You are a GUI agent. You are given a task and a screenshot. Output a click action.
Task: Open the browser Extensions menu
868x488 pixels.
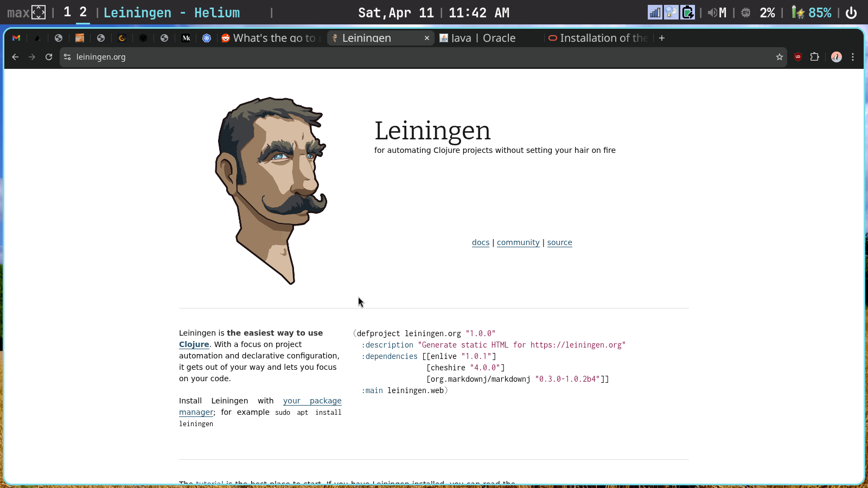pos(814,57)
